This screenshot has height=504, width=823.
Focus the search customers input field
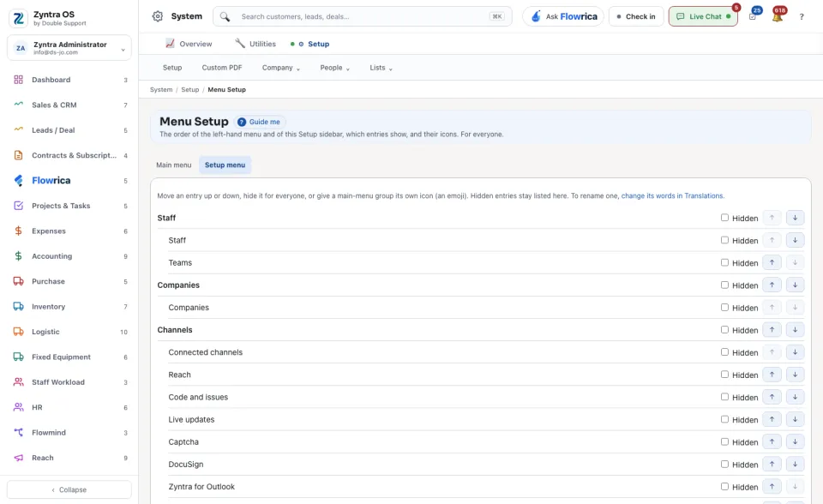click(x=362, y=16)
